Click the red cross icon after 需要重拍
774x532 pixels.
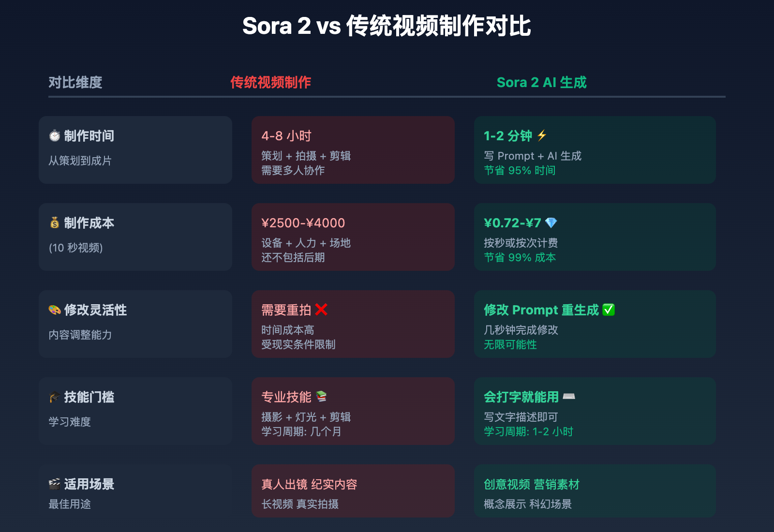321,310
